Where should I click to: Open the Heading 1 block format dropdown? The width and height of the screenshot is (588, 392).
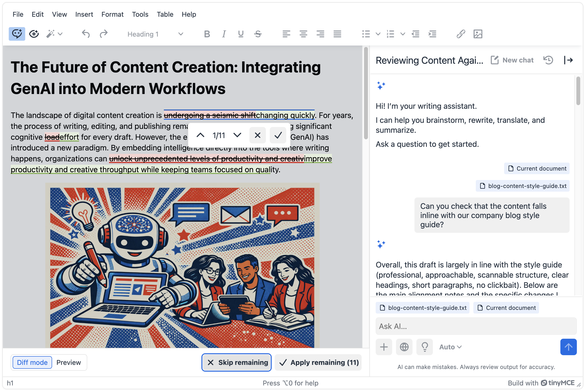[156, 34]
